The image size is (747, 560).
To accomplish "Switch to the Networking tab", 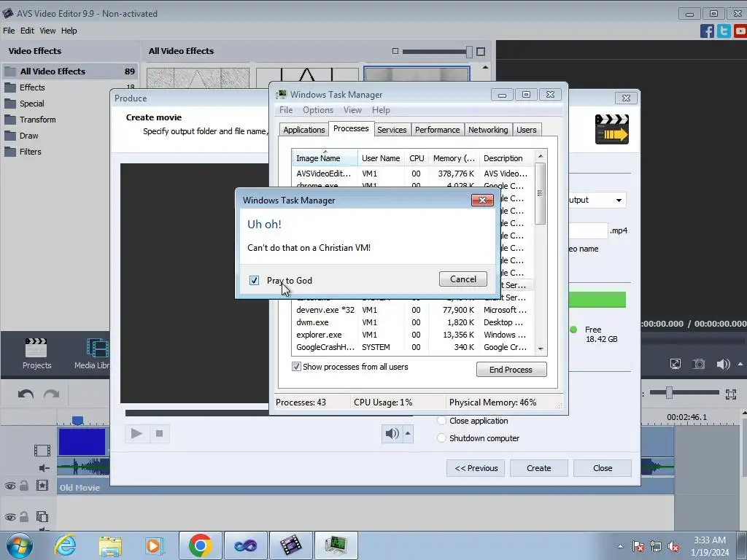I will [x=488, y=130].
